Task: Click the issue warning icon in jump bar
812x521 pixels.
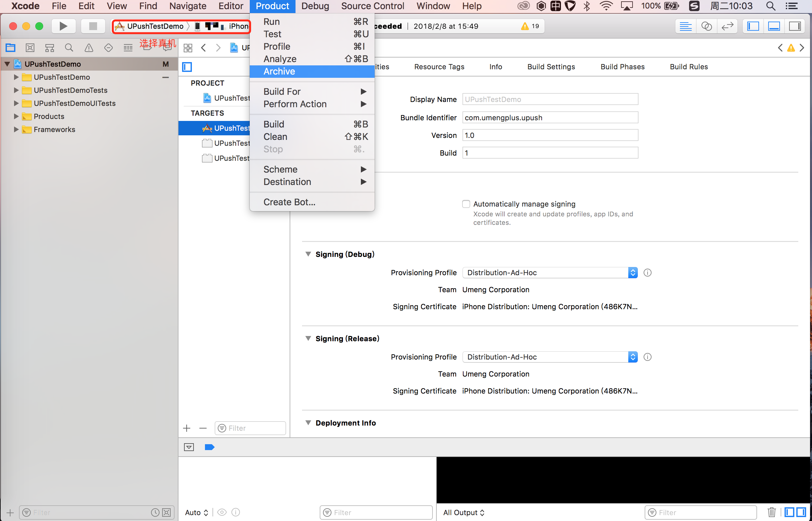Action: pyautogui.click(x=791, y=48)
